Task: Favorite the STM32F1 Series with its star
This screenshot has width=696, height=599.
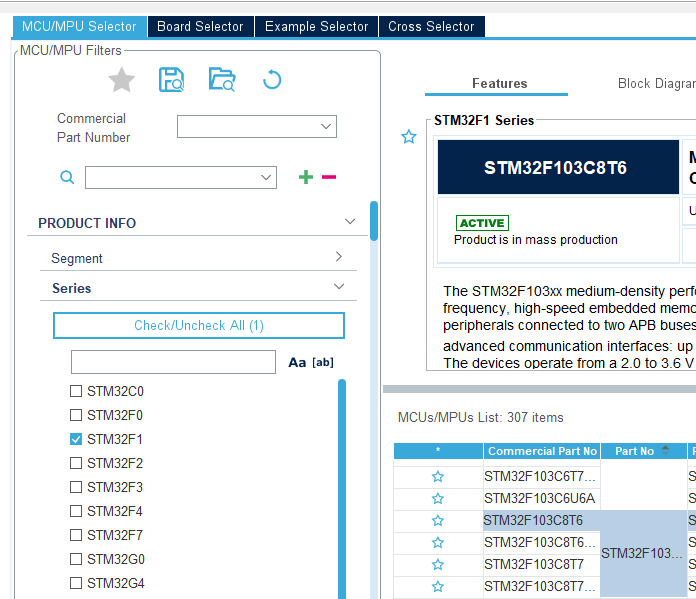Action: coord(409,136)
